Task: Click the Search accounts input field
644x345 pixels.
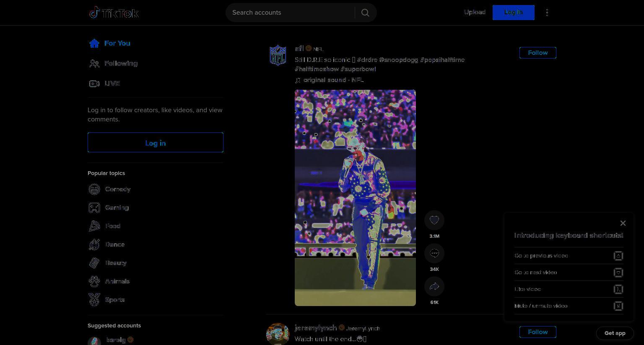Action: (x=291, y=13)
